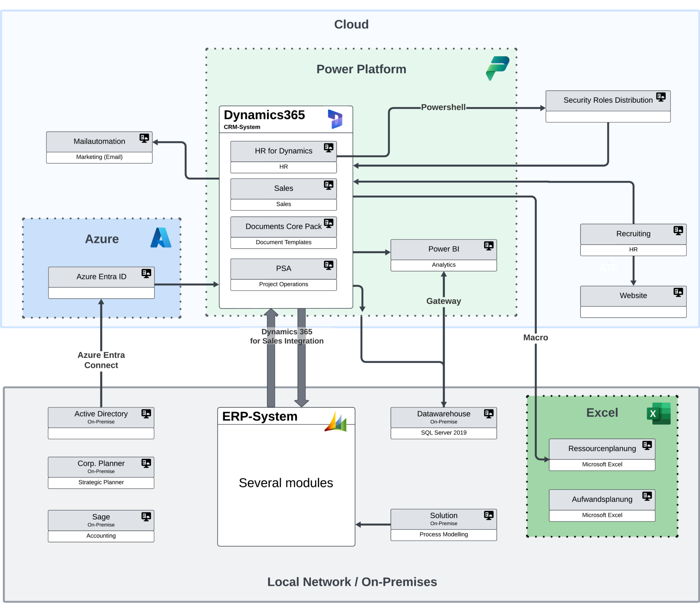
Task: Click the application icon on Datawarehouse box
Action: (x=489, y=414)
